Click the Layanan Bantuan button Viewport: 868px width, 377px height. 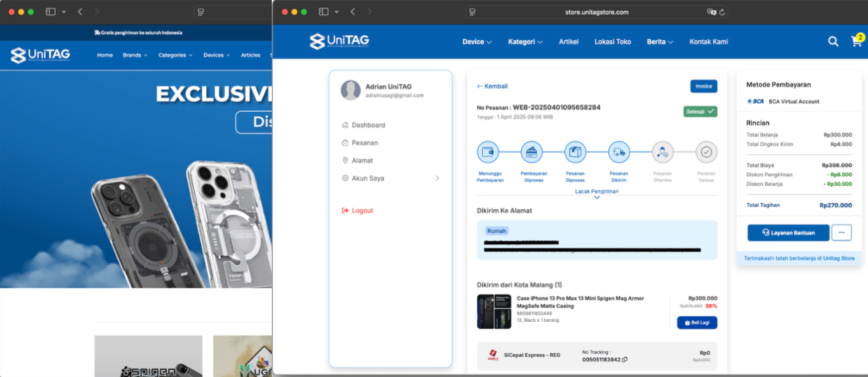[788, 232]
